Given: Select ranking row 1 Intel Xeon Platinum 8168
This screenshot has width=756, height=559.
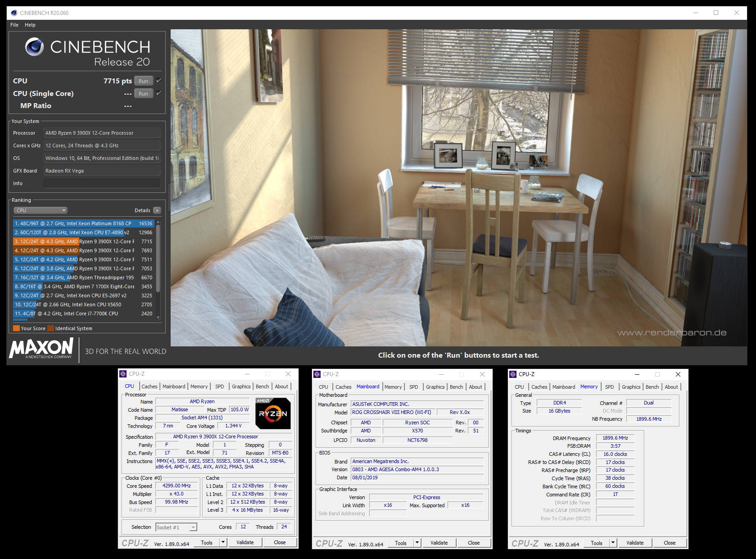Looking at the screenshot, I should pos(84,223).
